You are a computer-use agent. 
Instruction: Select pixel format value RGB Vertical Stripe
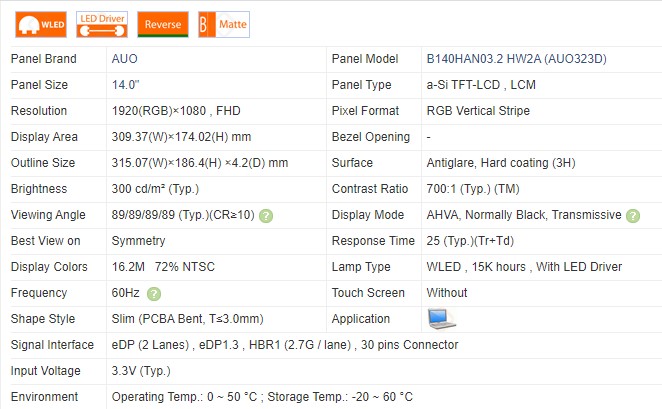coord(478,111)
